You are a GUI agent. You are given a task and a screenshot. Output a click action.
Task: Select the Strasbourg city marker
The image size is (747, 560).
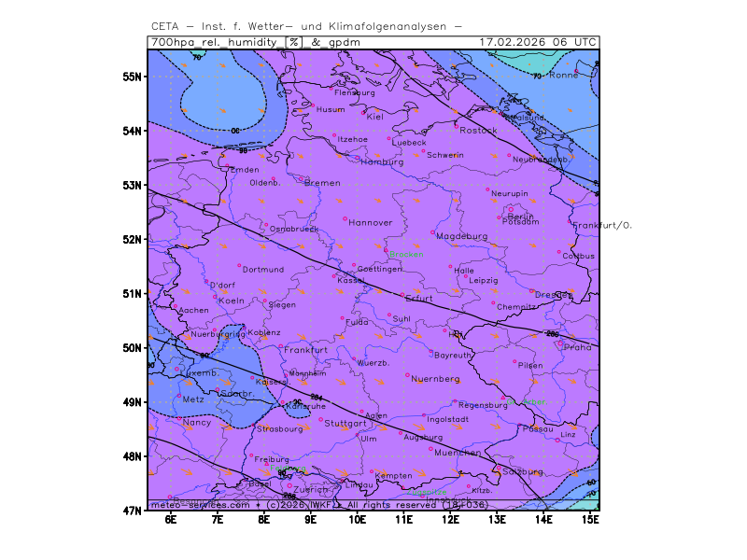(x=255, y=425)
